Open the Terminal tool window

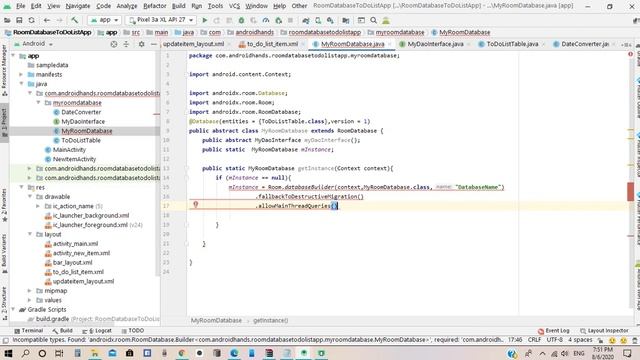coord(29,331)
